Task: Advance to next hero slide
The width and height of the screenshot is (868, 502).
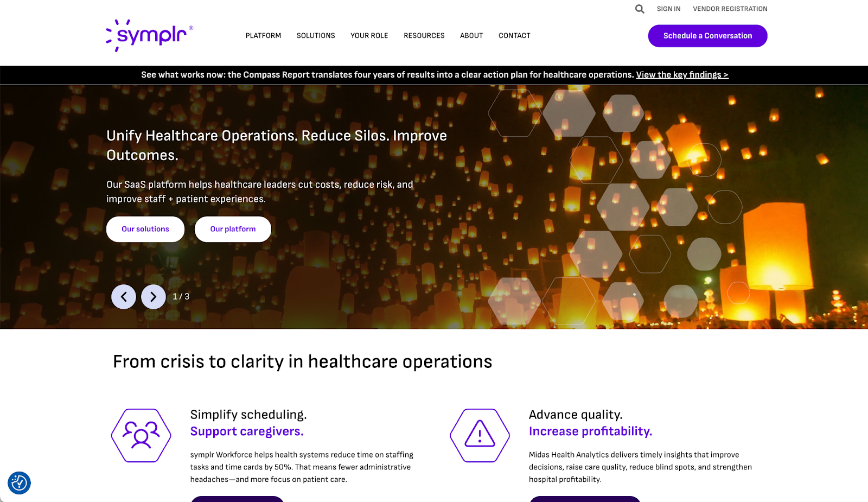Action: (154, 297)
